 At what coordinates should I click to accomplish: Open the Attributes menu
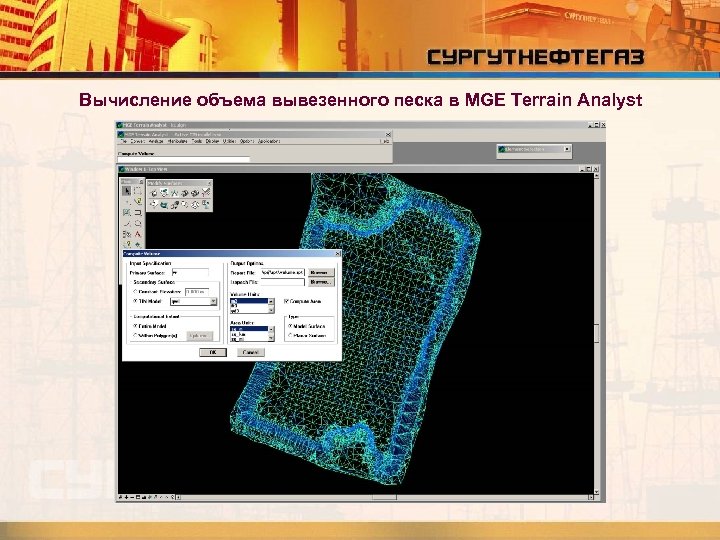[177, 141]
